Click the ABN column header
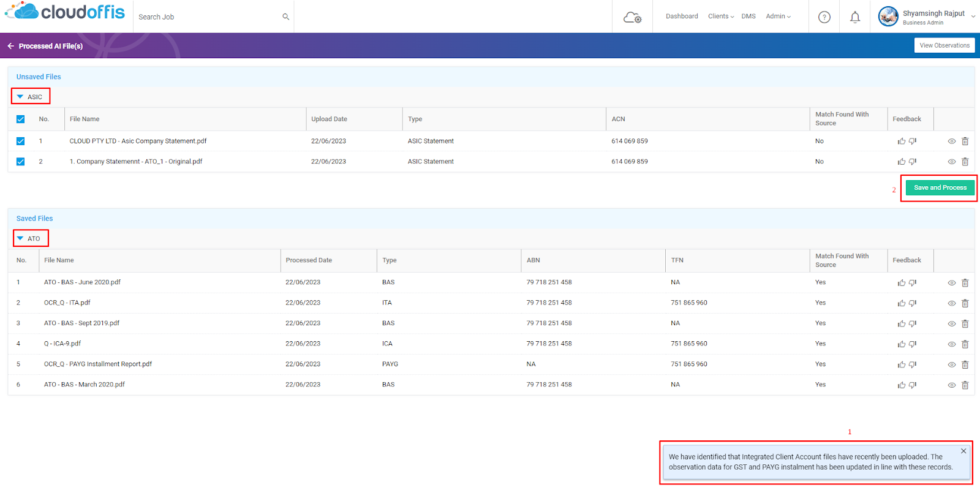 click(x=533, y=260)
